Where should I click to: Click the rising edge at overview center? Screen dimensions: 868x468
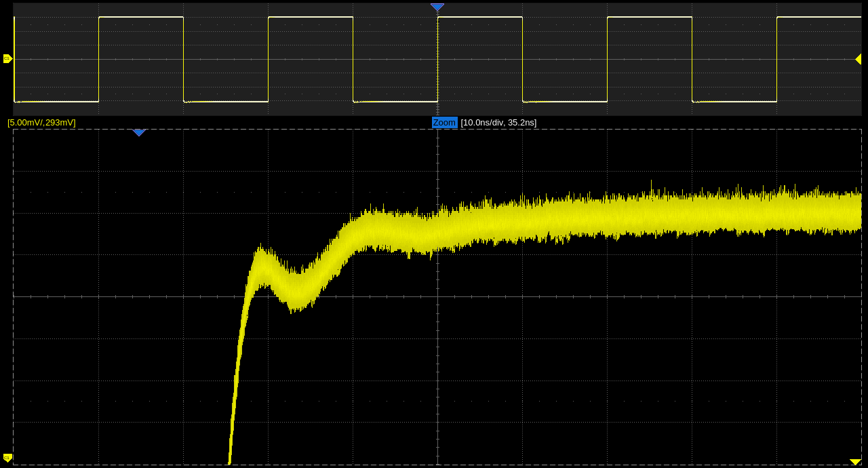click(x=437, y=59)
